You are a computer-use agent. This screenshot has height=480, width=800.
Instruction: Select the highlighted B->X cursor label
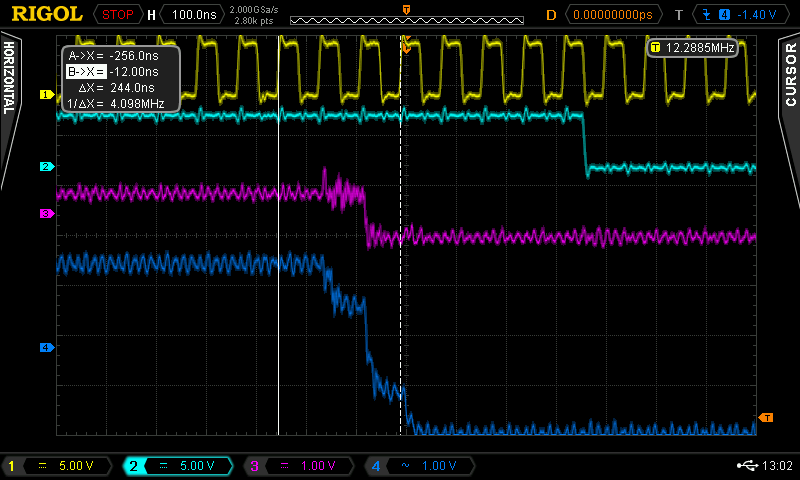click(86, 71)
